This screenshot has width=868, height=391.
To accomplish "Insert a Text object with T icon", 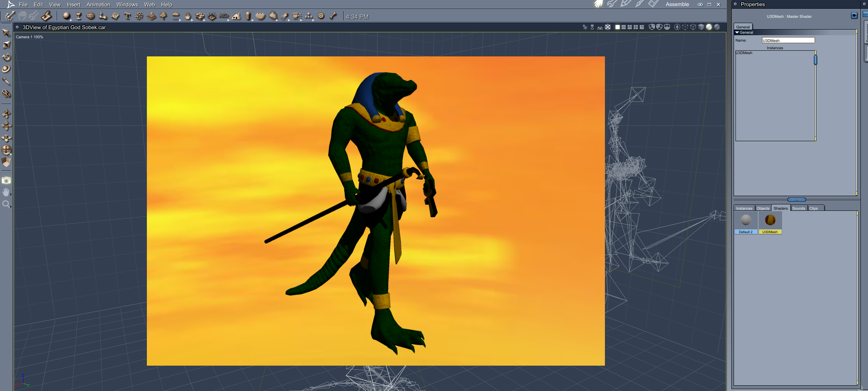I will coord(127,16).
